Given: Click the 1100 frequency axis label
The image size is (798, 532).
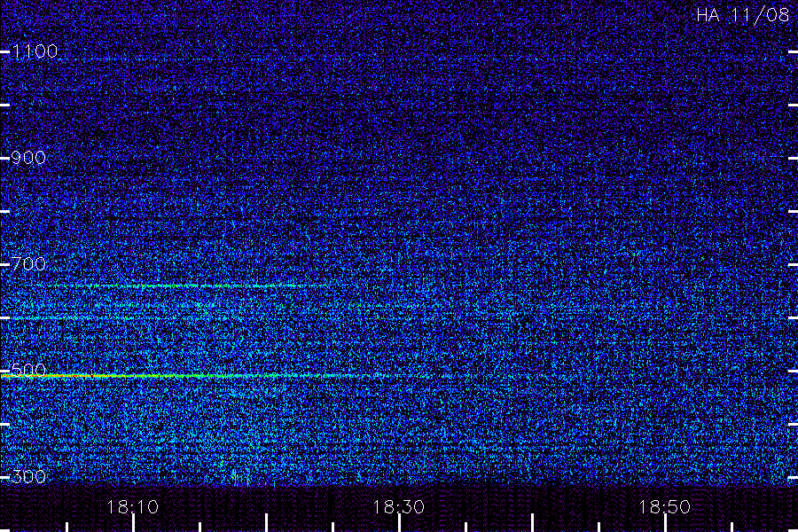Looking at the screenshot, I should pos(35,51).
